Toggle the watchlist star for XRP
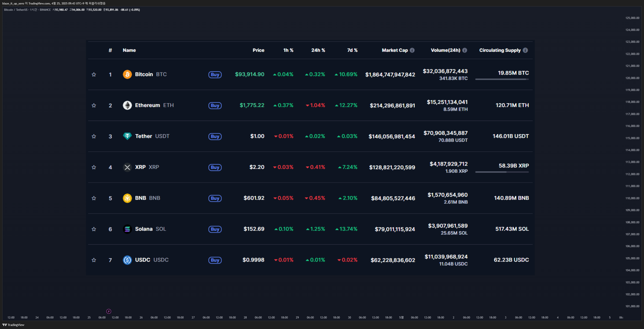This screenshot has height=329, width=644. 94,167
